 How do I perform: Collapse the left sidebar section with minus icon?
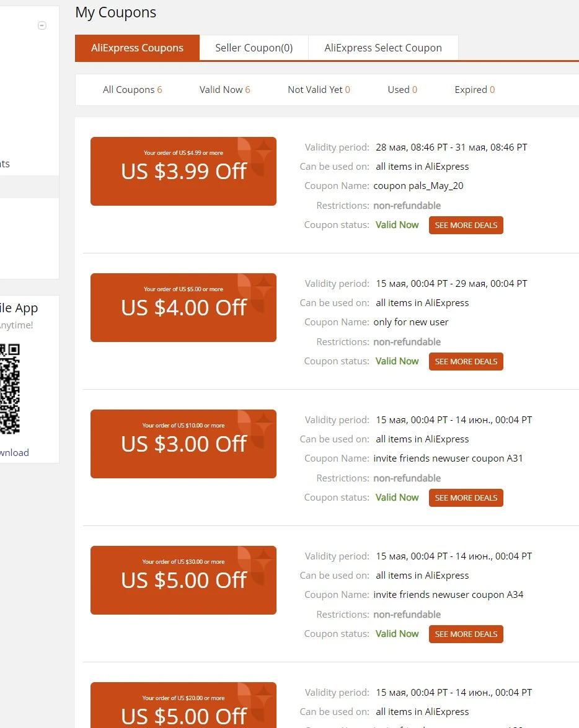pyautogui.click(x=42, y=25)
